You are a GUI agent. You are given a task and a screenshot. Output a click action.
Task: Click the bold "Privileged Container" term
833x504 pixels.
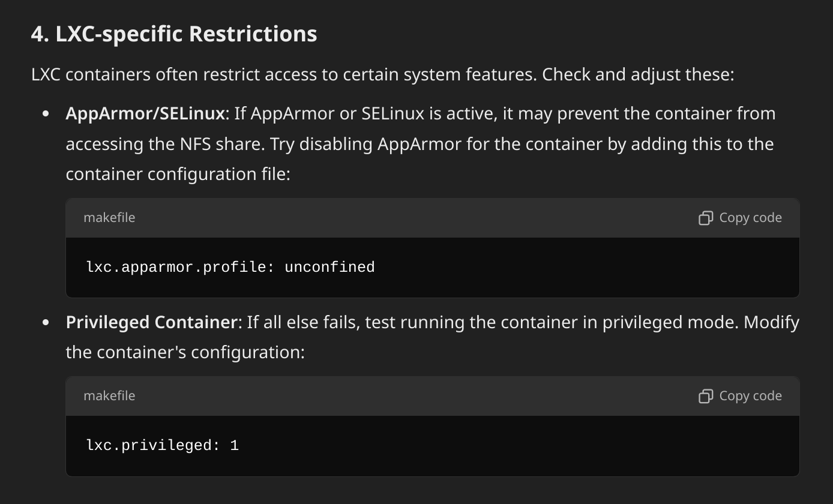click(x=152, y=322)
